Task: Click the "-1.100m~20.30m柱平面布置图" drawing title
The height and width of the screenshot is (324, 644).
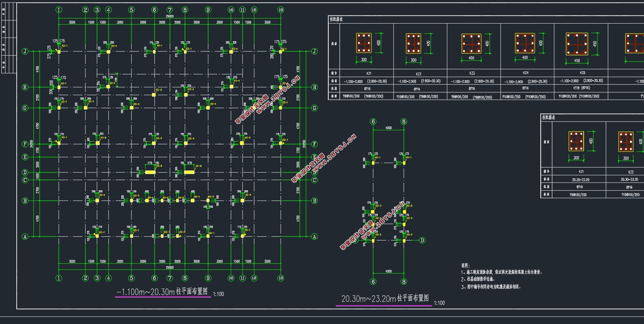Action: tap(162, 292)
